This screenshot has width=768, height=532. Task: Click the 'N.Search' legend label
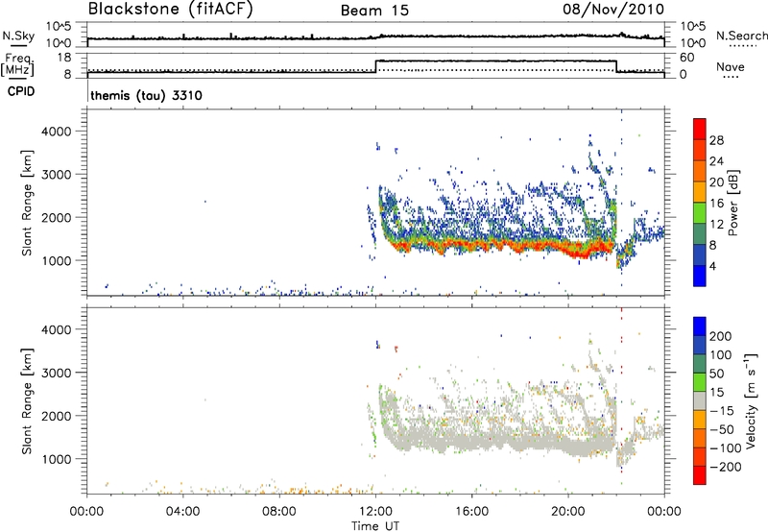pyautogui.click(x=741, y=36)
